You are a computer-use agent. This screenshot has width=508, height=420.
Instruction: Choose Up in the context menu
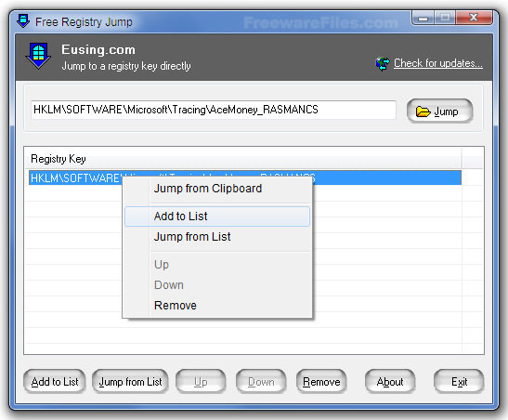point(217,265)
